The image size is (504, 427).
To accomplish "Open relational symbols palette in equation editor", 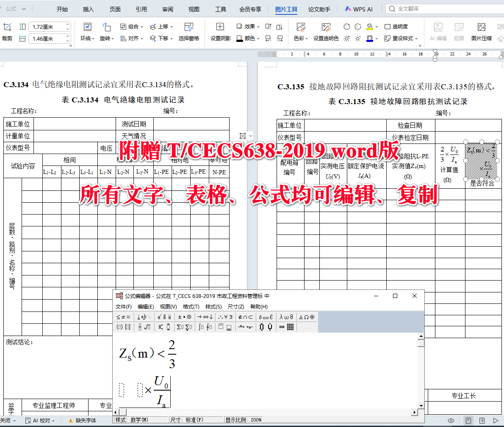I will [123, 317].
